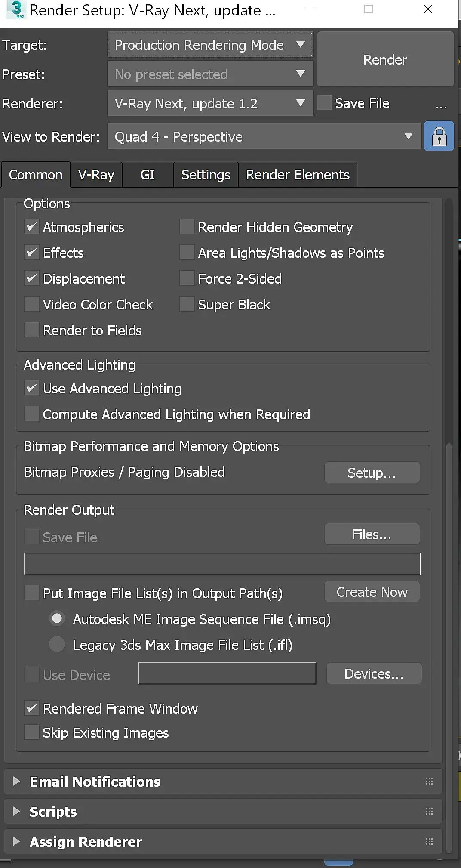The height and width of the screenshot is (868, 461).
Task: Click the 3ds Max application logo icon
Action: pos(17,9)
